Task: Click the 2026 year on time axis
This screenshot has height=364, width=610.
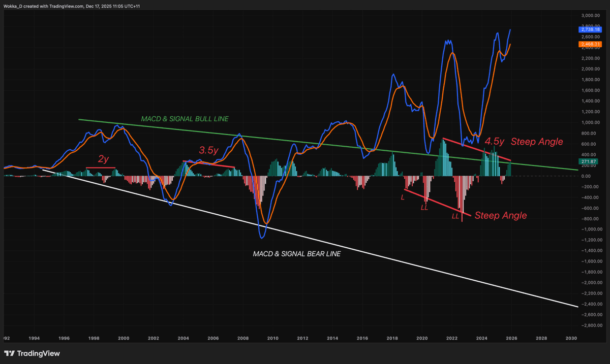Action: pos(512,338)
